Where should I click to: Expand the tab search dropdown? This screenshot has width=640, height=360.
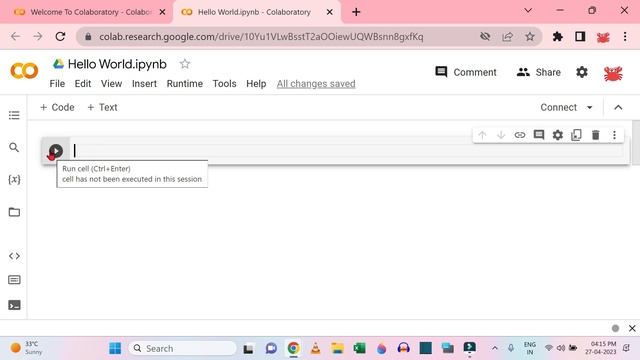pyautogui.click(x=528, y=10)
